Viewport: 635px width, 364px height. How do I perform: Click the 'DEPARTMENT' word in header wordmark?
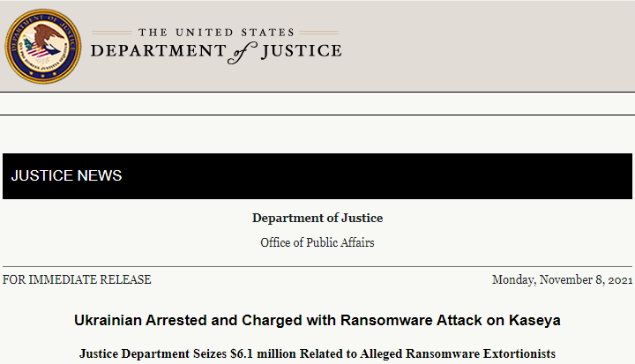(x=159, y=51)
